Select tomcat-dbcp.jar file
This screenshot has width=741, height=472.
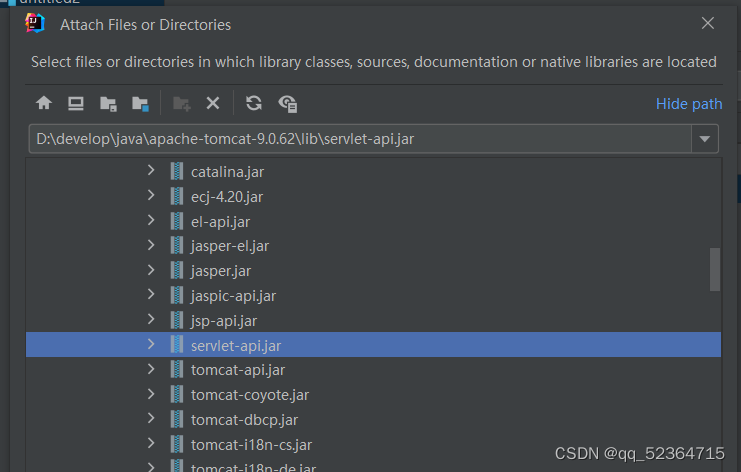point(244,420)
